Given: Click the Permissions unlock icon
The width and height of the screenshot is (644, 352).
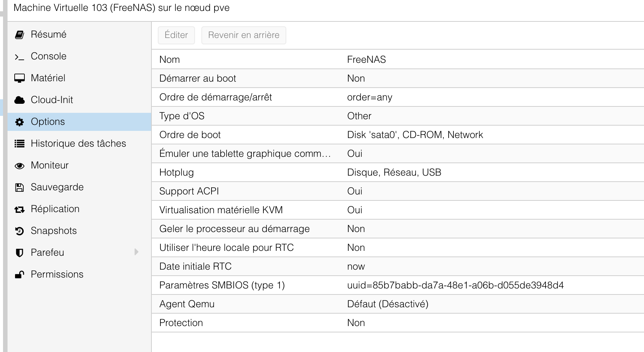Looking at the screenshot, I should (x=20, y=275).
